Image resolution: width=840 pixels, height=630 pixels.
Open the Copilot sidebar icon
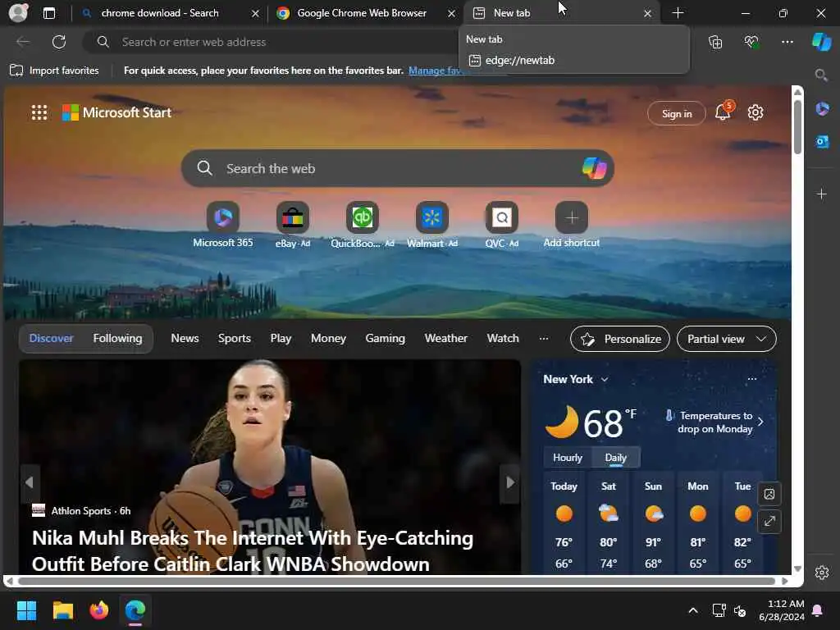[x=821, y=42]
